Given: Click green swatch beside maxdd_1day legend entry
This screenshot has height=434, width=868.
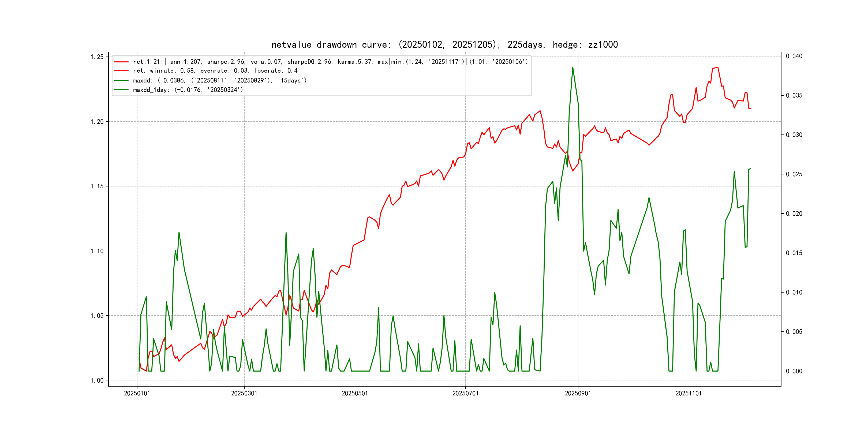Looking at the screenshot, I should coord(121,90).
